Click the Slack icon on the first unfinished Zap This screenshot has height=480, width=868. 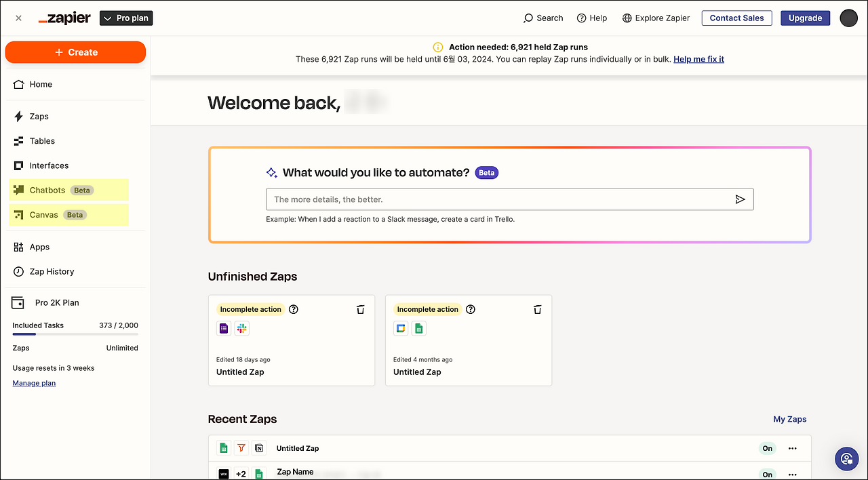point(242,329)
